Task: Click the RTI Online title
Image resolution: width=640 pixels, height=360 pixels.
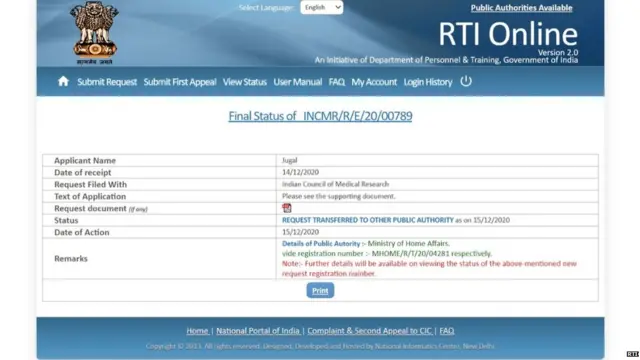Action: [x=508, y=34]
